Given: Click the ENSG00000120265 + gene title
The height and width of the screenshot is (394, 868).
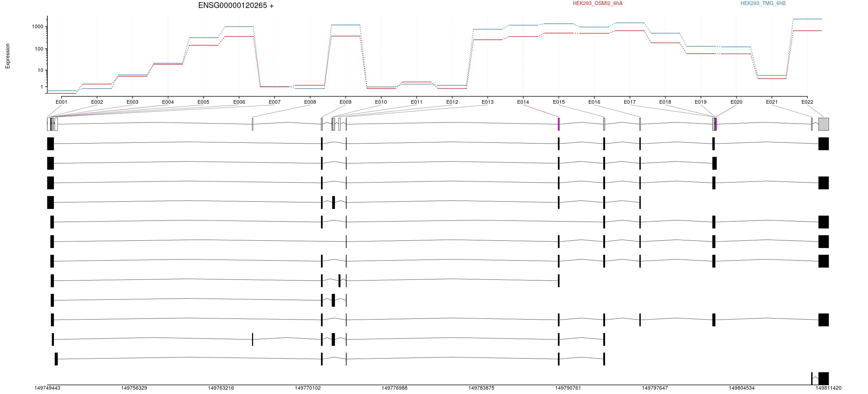Looking at the screenshot, I should [236, 5].
